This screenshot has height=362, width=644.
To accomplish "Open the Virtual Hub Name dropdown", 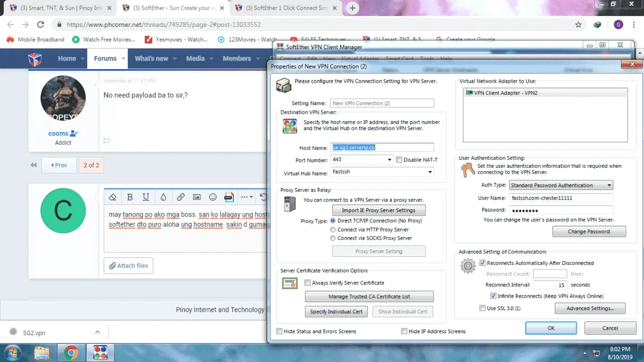I will [430, 172].
